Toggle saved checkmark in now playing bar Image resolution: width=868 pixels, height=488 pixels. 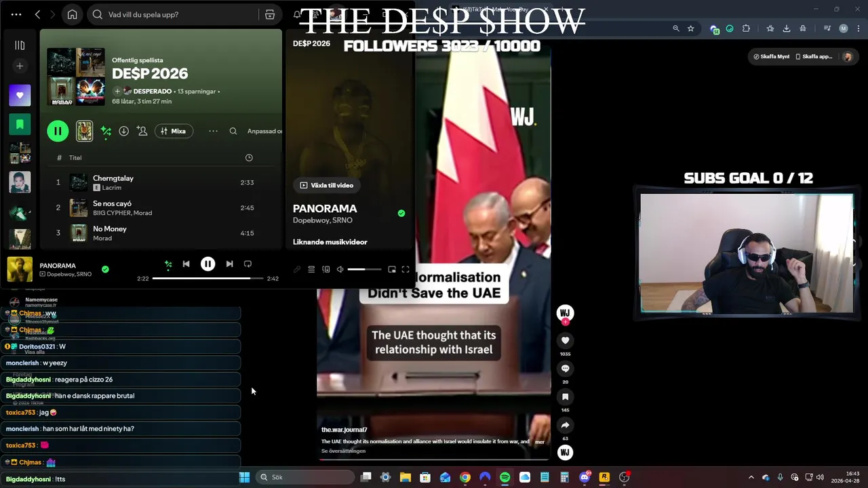[105, 269]
